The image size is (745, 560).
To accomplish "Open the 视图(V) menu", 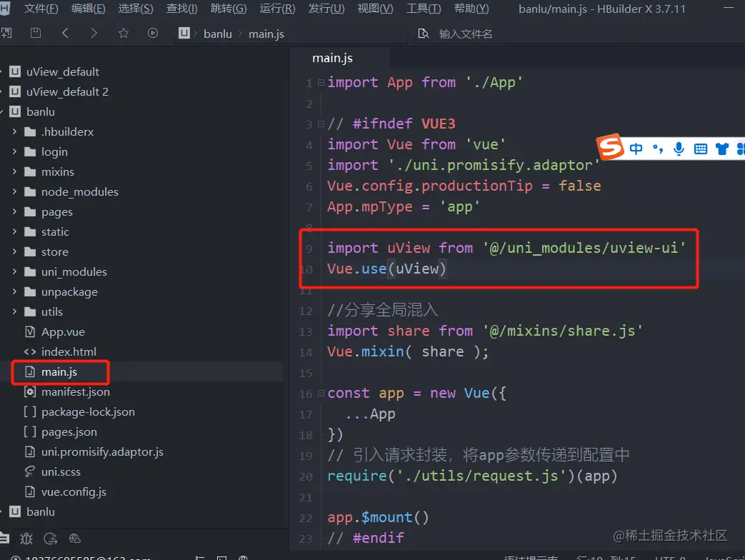I will [x=375, y=9].
